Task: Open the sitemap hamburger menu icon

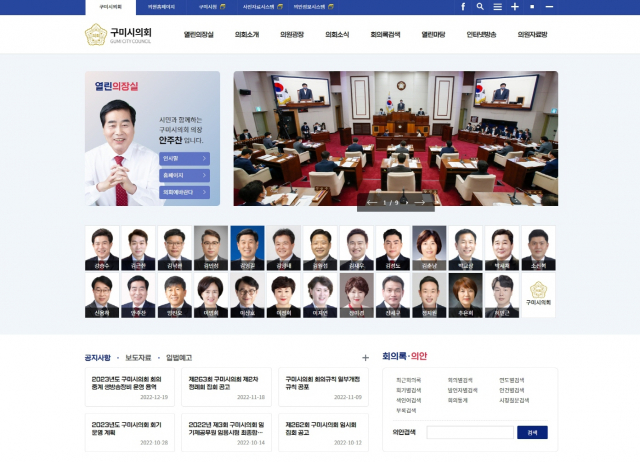Action: [x=497, y=6]
